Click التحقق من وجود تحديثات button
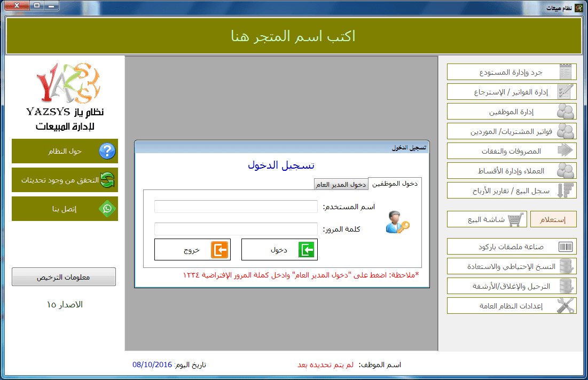Viewport: 588px width, 380px height. coord(65,180)
